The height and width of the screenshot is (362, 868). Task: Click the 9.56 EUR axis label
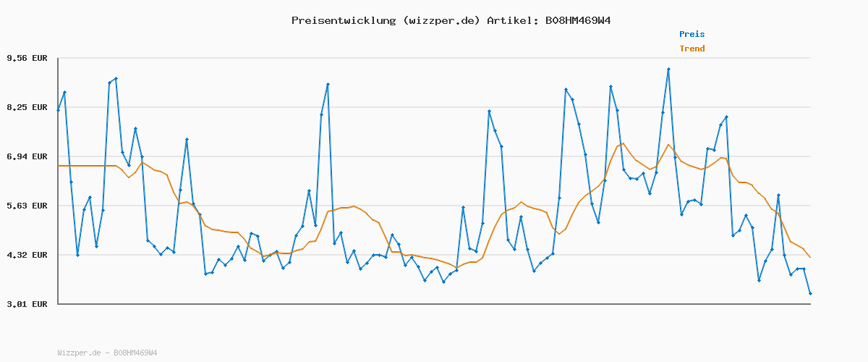pos(27,58)
